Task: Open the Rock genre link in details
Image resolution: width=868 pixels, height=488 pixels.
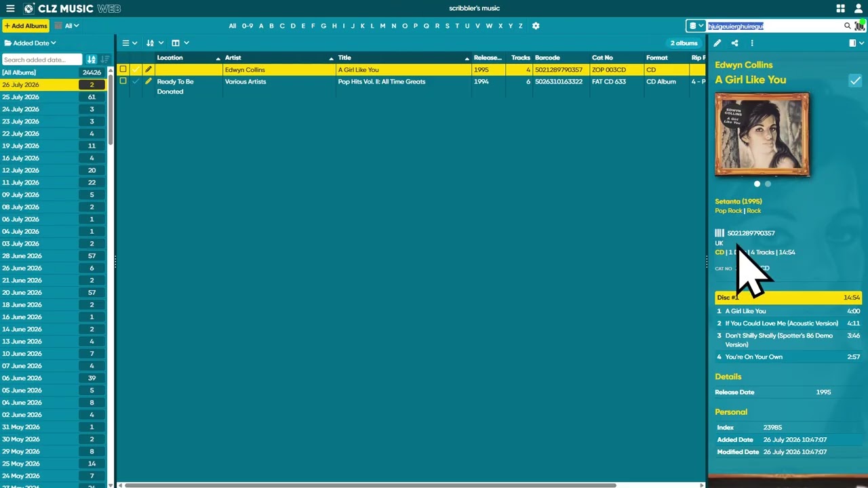Action: coord(754,211)
